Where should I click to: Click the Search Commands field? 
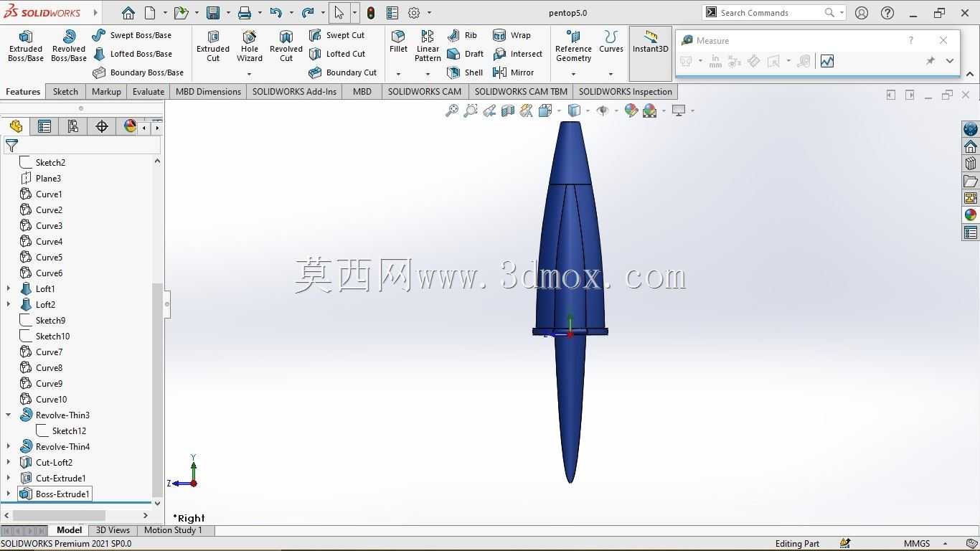773,12
